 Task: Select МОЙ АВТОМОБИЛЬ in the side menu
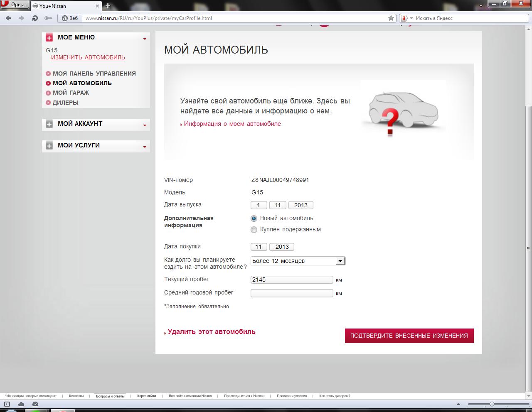(x=82, y=83)
